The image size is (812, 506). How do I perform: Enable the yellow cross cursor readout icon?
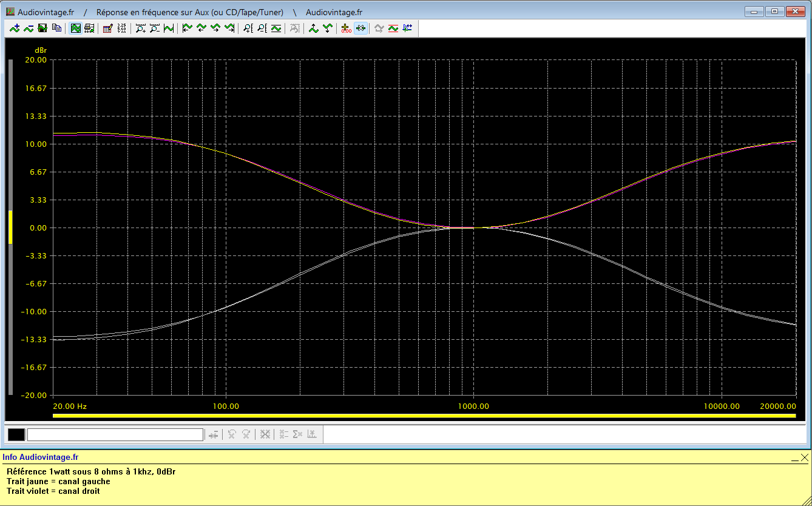[347, 28]
